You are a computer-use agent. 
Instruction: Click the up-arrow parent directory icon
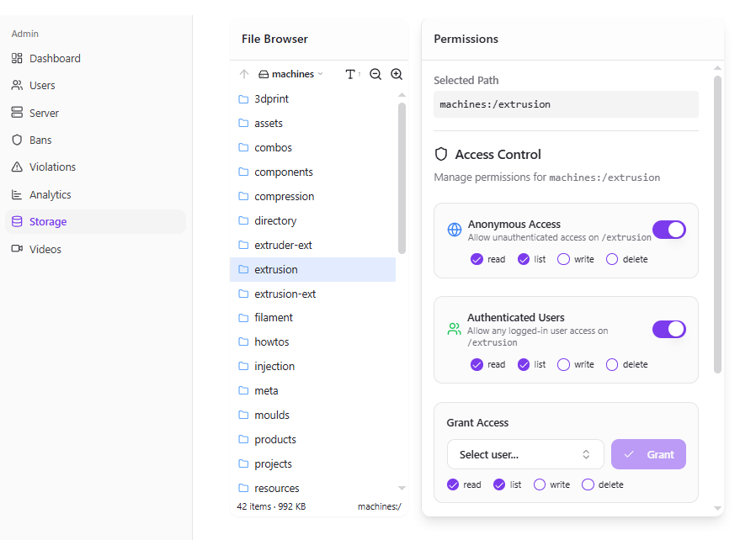point(244,74)
